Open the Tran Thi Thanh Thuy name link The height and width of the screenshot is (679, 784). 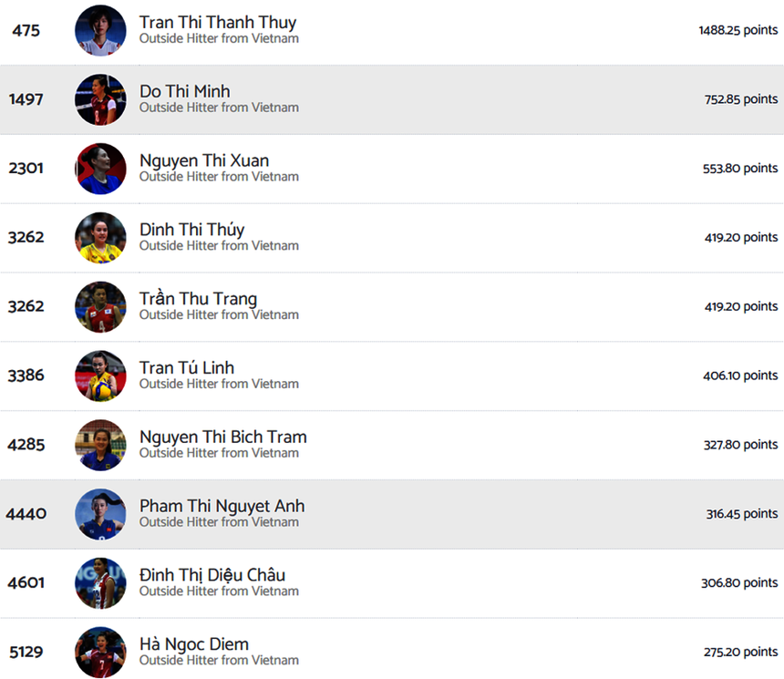coord(218,23)
